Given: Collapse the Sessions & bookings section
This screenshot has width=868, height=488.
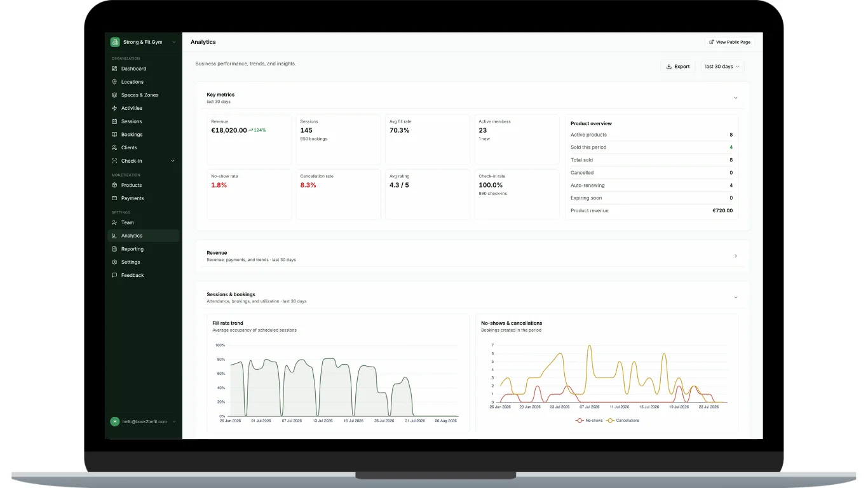Looking at the screenshot, I should 736,297.
